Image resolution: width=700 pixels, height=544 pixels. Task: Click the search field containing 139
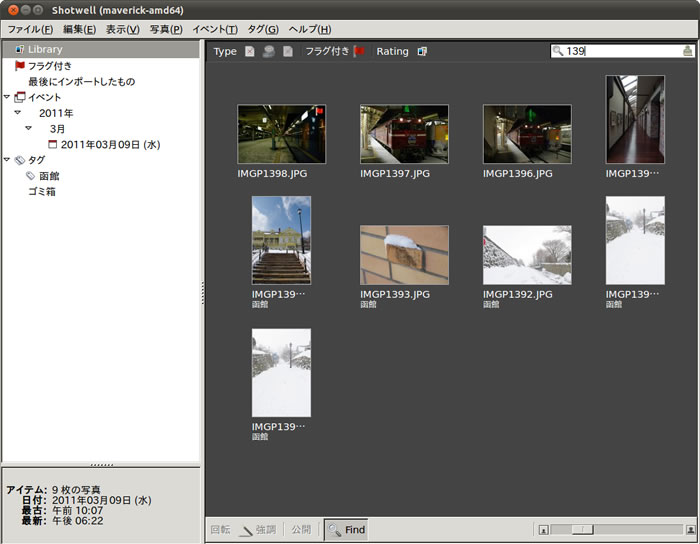622,51
